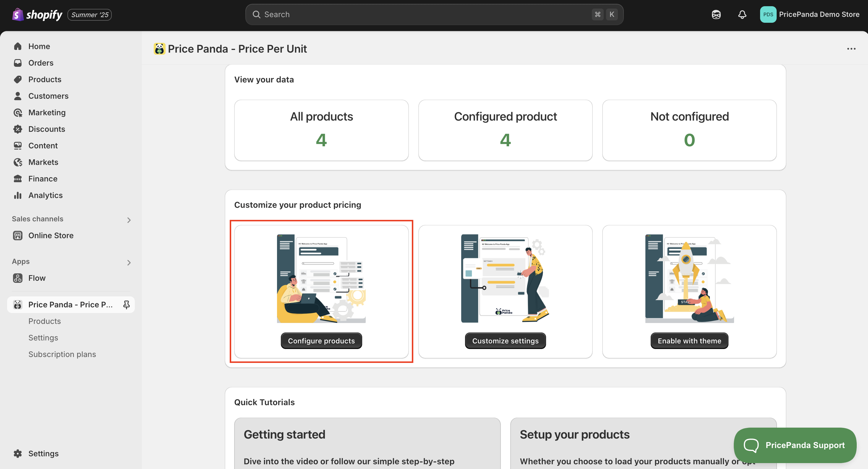Viewport: 868px width, 469px height.
Task: Click the Markets menu label
Action: 43,162
